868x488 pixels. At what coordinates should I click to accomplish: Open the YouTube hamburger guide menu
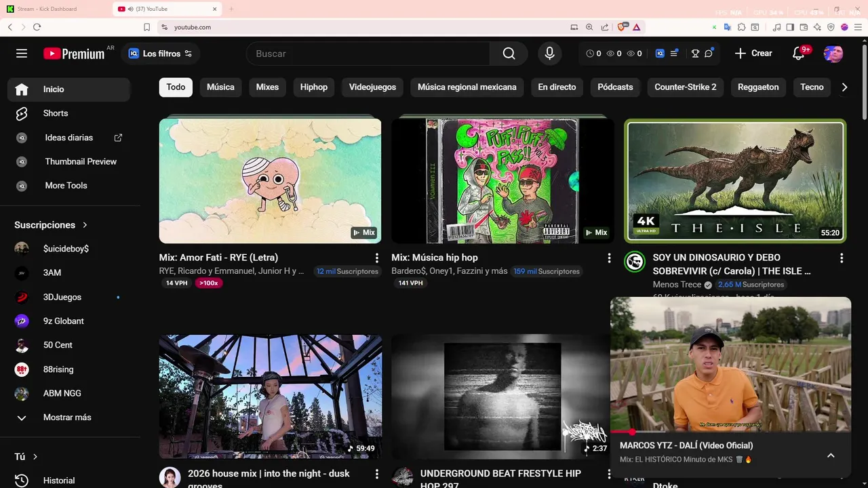(x=22, y=54)
